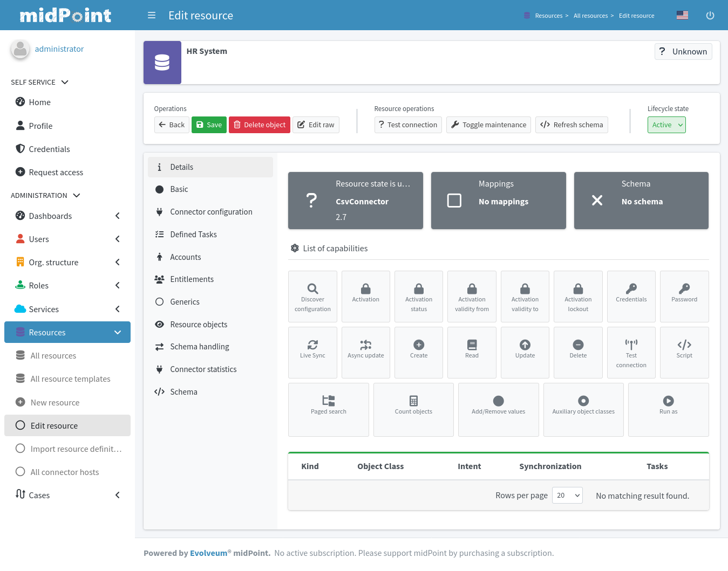
Task: Collapse the navigation sidebar using hamburger icon
Action: tap(152, 15)
